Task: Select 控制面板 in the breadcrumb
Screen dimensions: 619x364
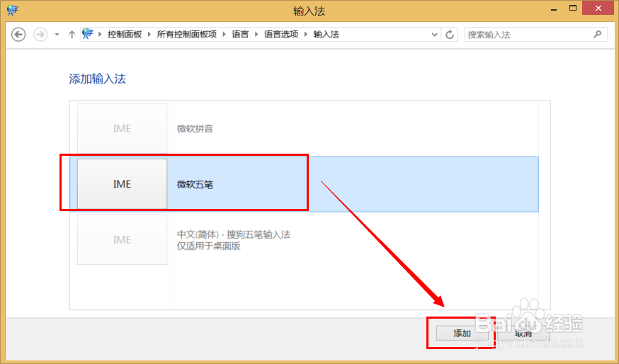Action: (125, 35)
